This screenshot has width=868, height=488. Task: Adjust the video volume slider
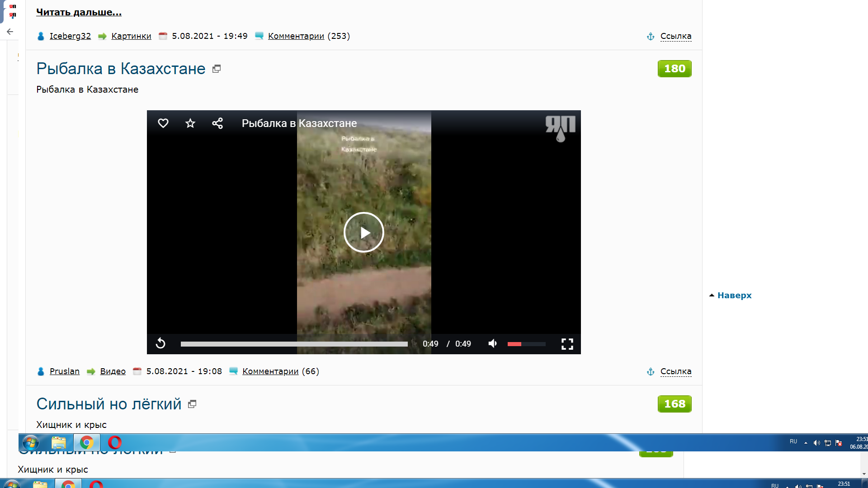pos(526,344)
